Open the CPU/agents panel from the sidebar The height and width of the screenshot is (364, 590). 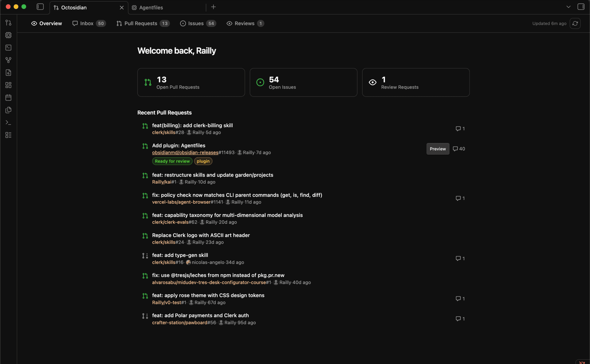(9, 35)
